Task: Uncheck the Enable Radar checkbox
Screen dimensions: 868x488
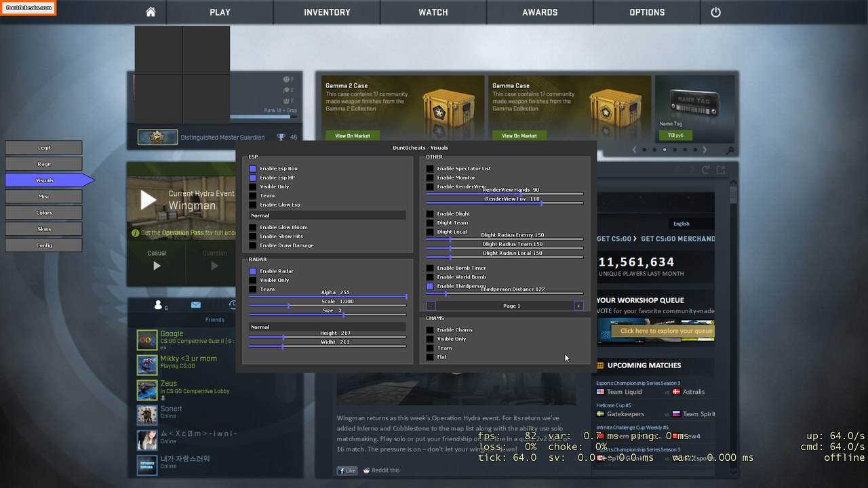Action: [x=253, y=271]
